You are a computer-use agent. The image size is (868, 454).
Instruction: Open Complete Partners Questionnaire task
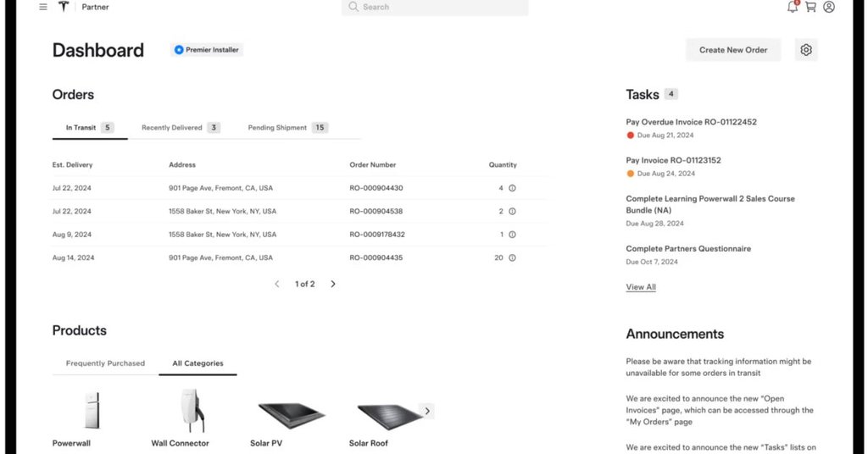pyautogui.click(x=688, y=249)
